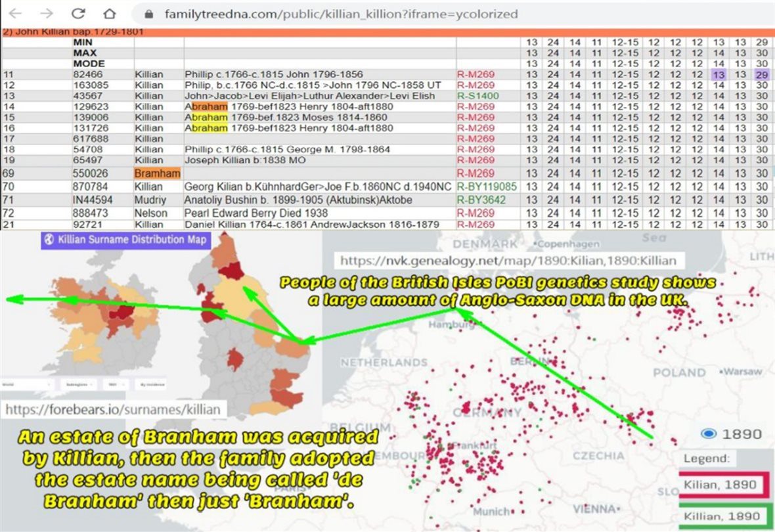775x532 pixels.
Task: Click the browser forward arrow
Action: point(47,13)
